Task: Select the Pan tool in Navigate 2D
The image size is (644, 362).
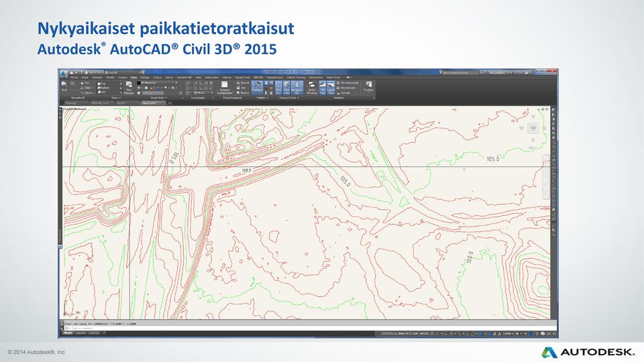Action: [85, 83]
